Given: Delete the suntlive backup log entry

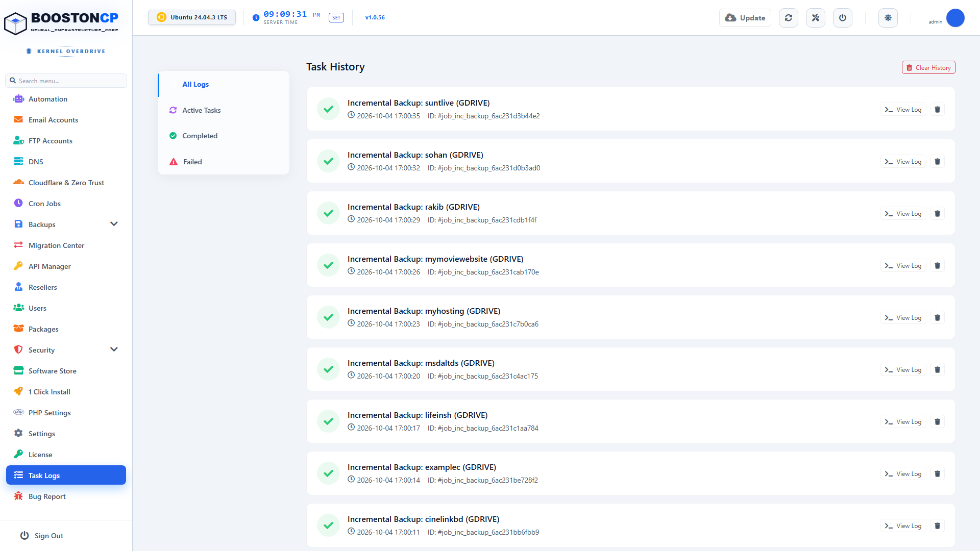Looking at the screenshot, I should click(937, 110).
